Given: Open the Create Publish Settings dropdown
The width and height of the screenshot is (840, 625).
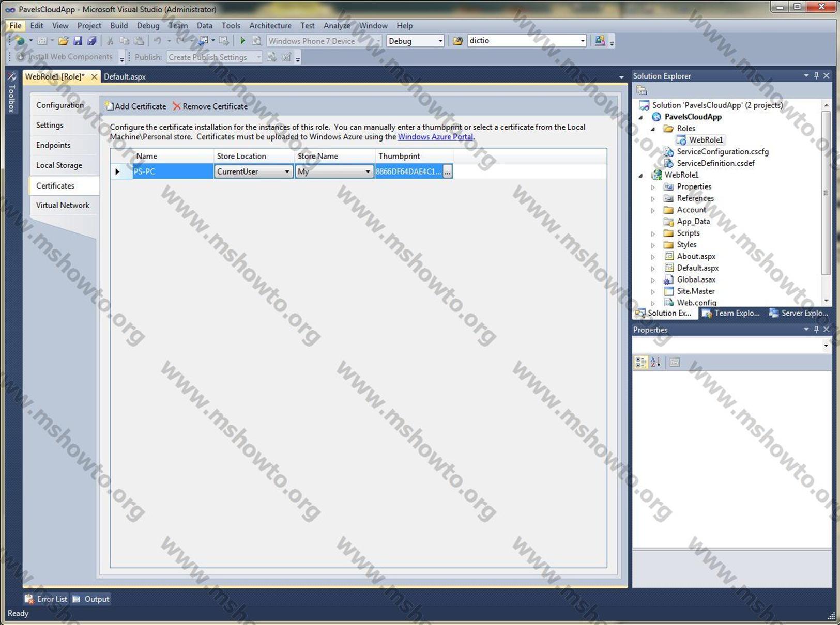Looking at the screenshot, I should [258, 57].
